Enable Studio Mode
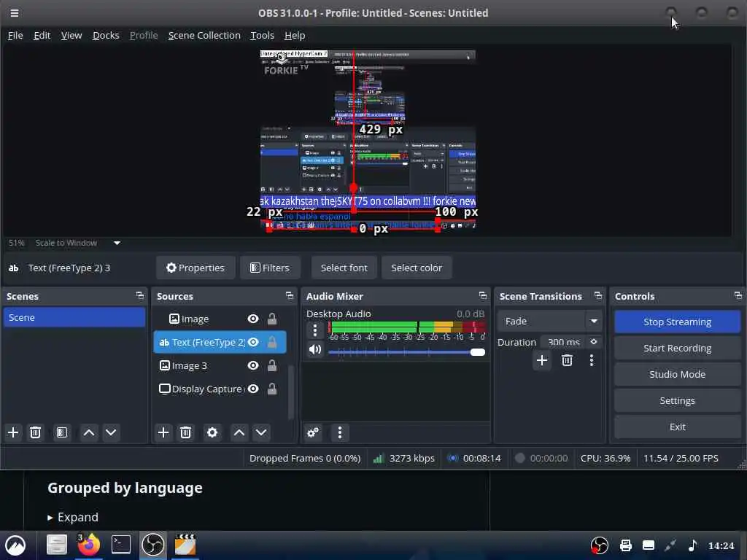The width and height of the screenshot is (747, 560). click(x=678, y=374)
